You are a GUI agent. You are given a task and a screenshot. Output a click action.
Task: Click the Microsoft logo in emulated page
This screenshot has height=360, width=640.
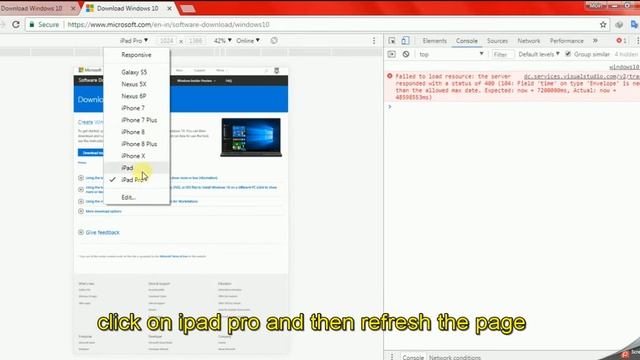coord(90,70)
